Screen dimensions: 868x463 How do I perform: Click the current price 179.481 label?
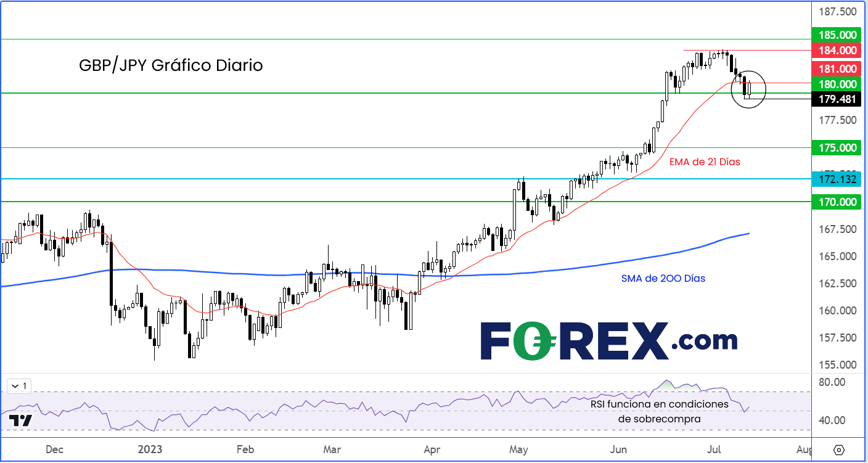pyautogui.click(x=835, y=99)
